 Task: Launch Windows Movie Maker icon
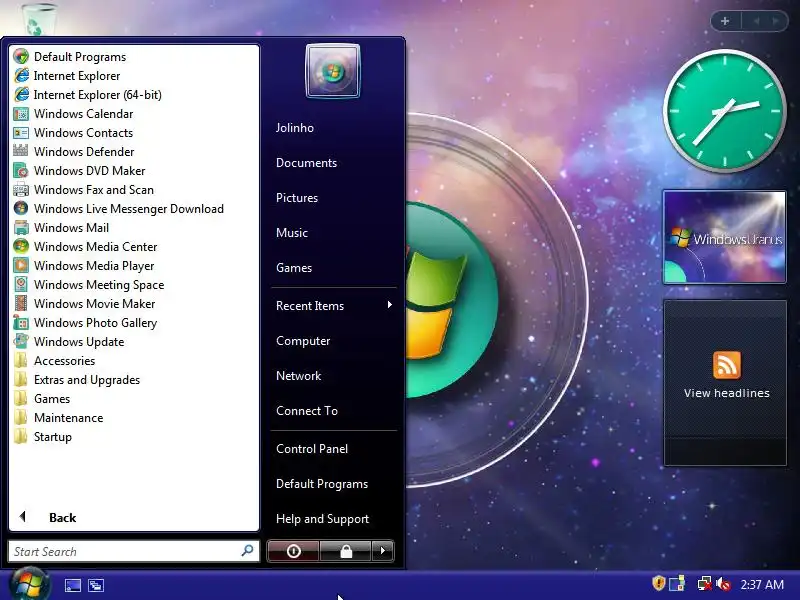tap(21, 304)
